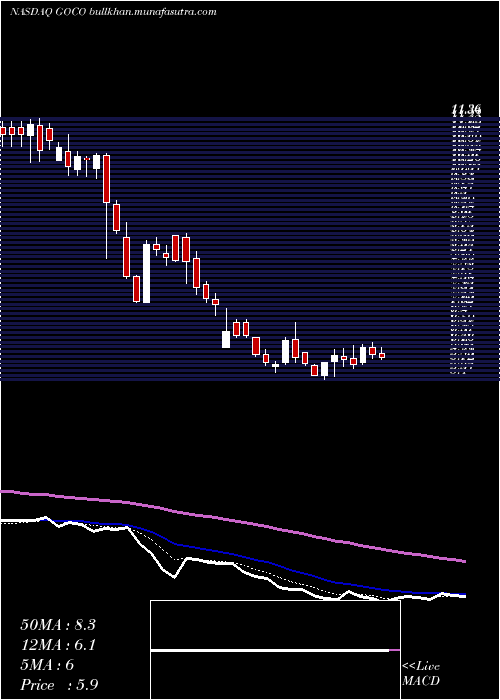This screenshot has width=500, height=700.
Task: Click the purple 50MA moving average line
Action: coord(232,520)
